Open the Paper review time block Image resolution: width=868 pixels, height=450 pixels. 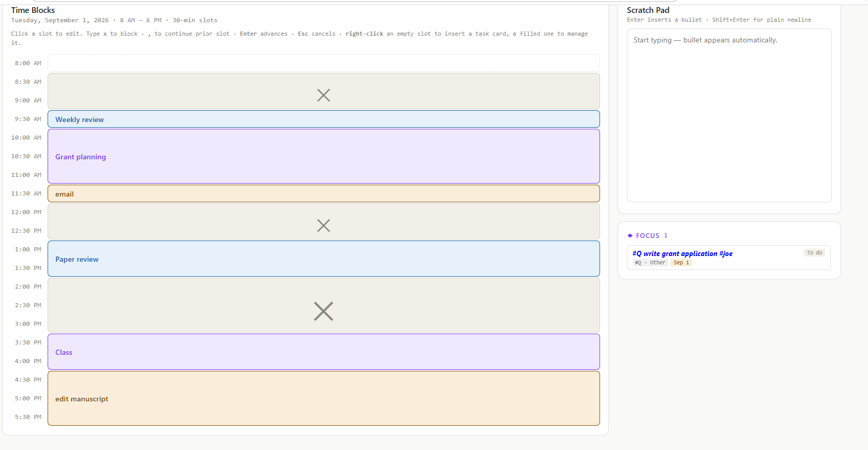(x=324, y=259)
